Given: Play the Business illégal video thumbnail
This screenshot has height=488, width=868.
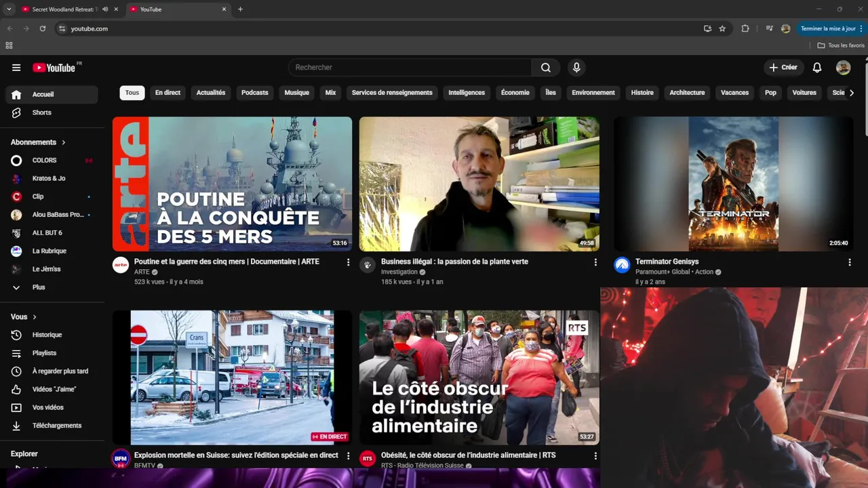Looking at the screenshot, I should tap(479, 184).
